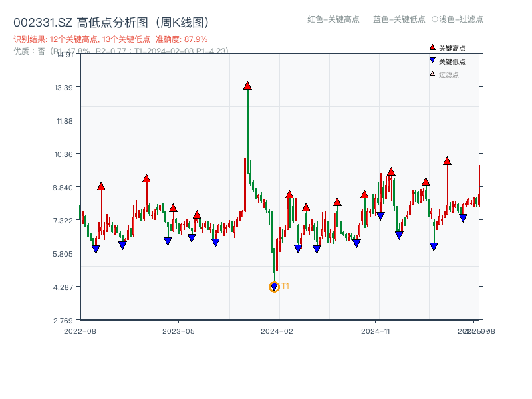Click the leftmost blue low-point triangle
The width and height of the screenshot is (532, 399).
[96, 249]
